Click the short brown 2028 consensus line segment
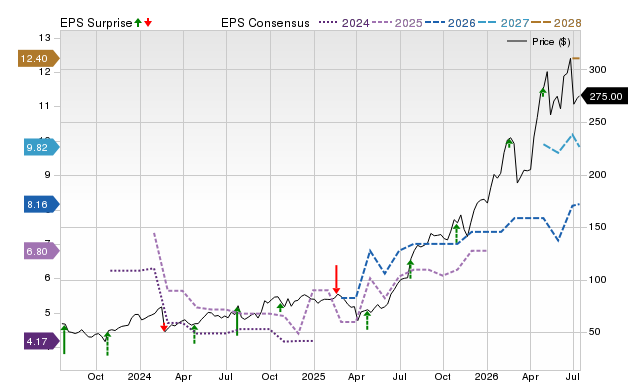This screenshot has height=382, width=640. [576, 58]
